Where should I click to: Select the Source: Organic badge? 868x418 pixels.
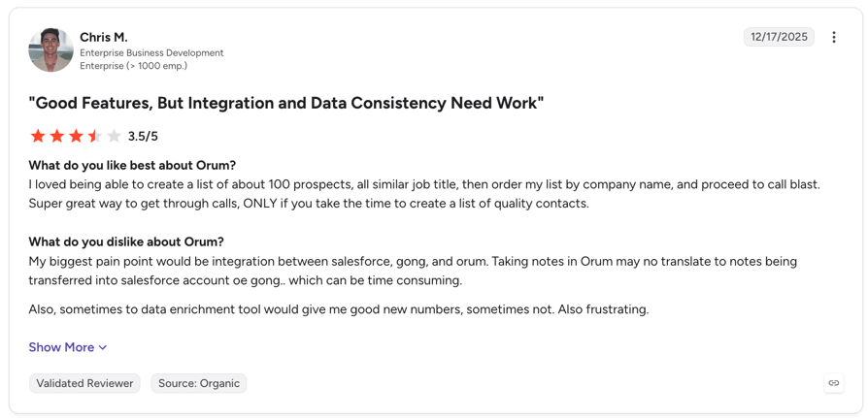pos(199,383)
